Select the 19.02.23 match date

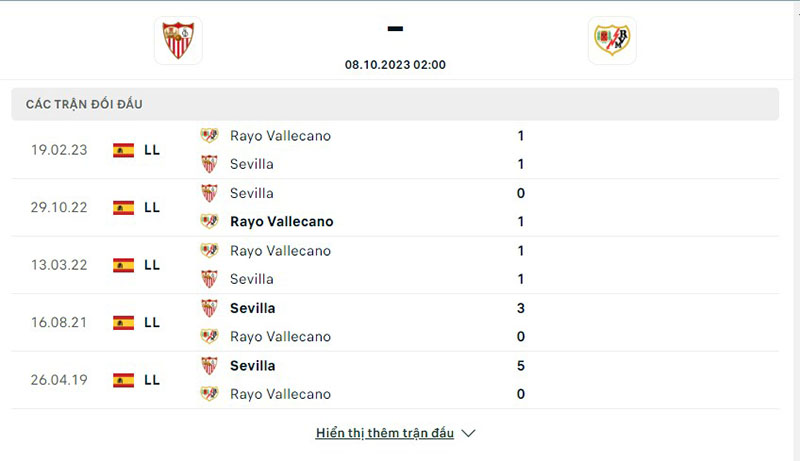pos(59,150)
